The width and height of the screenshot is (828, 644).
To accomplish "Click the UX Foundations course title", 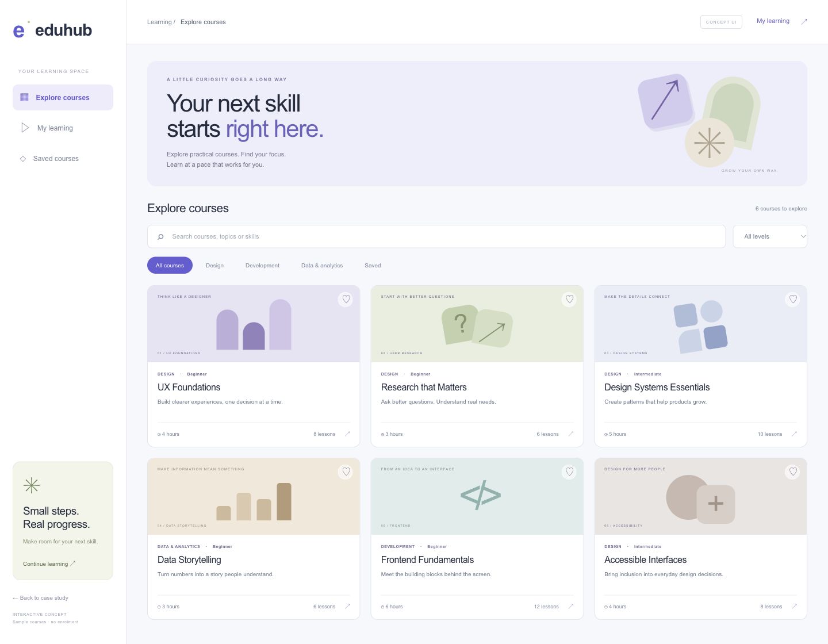I will point(189,388).
